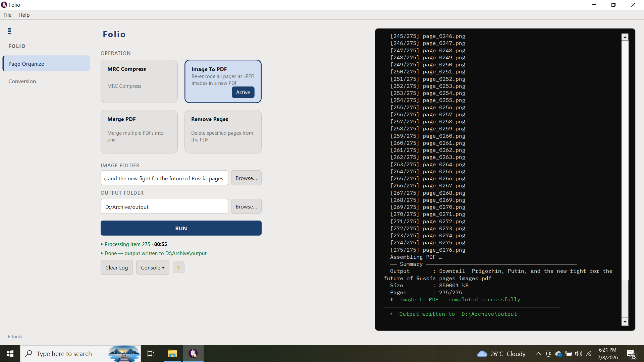This screenshot has width=644, height=362.
Task: Open the notification center icon
Action: click(631, 354)
